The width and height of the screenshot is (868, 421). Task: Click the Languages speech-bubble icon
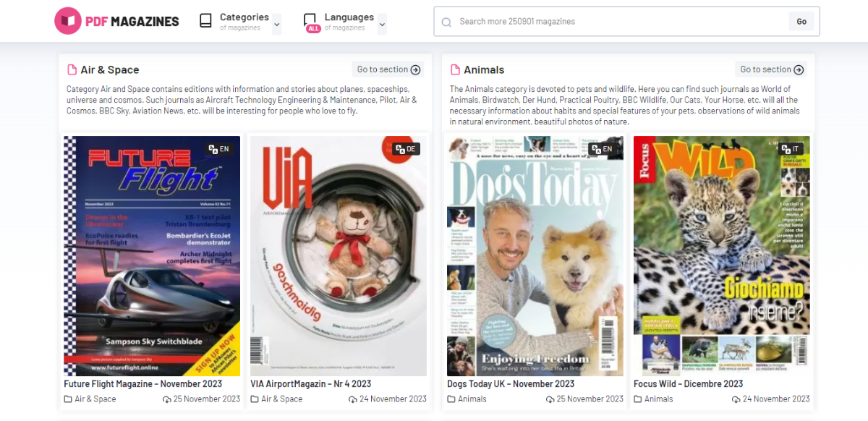click(x=310, y=19)
